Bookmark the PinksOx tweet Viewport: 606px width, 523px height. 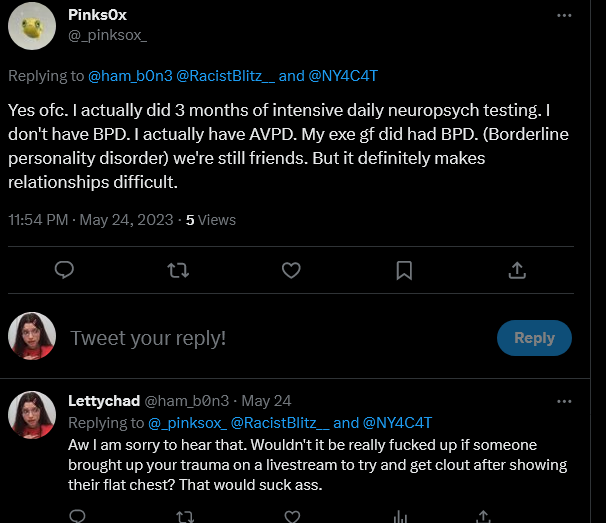pos(404,270)
